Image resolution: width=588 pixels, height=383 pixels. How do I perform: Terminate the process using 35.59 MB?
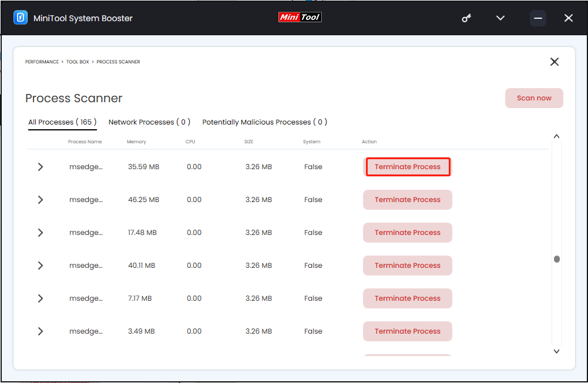coord(408,167)
